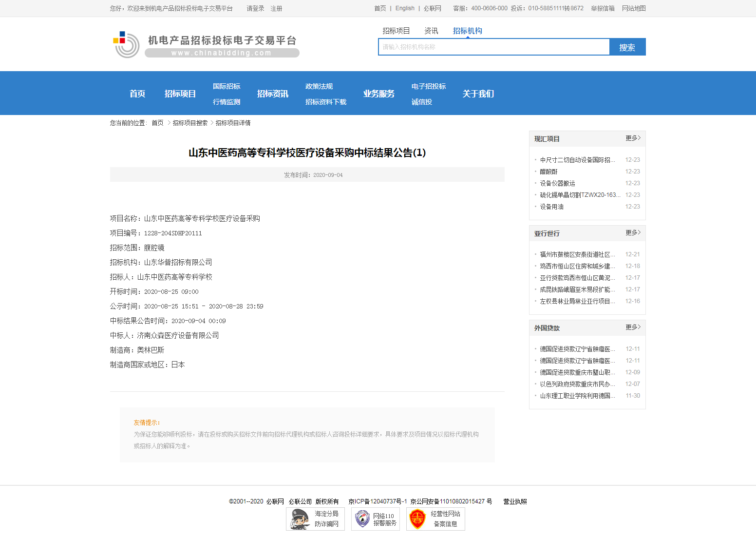This screenshot has width=756, height=557.
Task: Open the 国际招标 navigation item
Action: 226,86
